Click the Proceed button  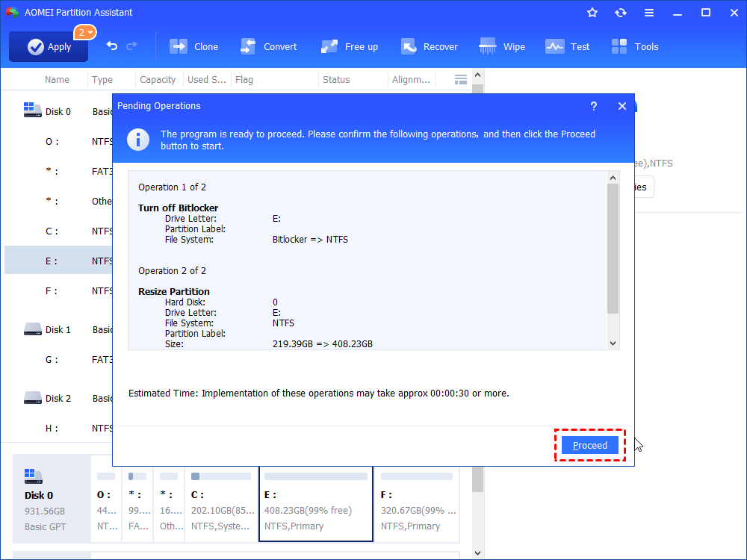pos(590,445)
